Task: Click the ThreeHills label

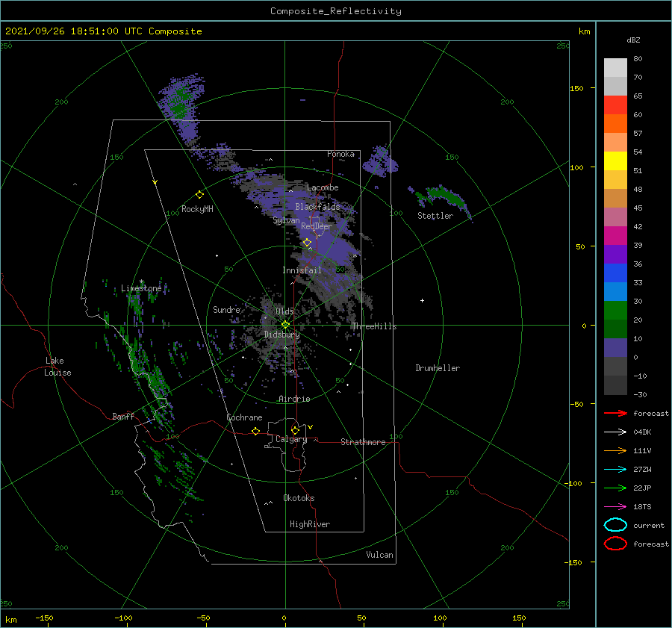Action: pyautogui.click(x=374, y=326)
